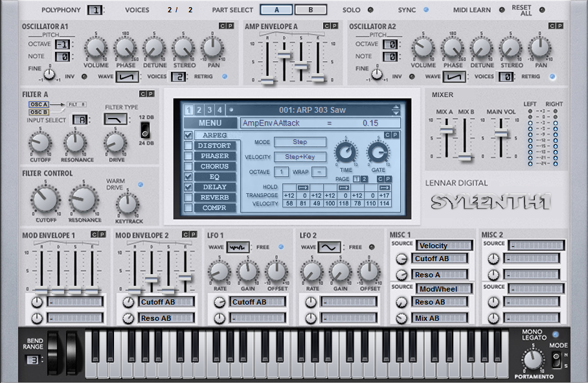Select the COMPR effect label
The height and width of the screenshot is (383, 588).
tap(214, 208)
